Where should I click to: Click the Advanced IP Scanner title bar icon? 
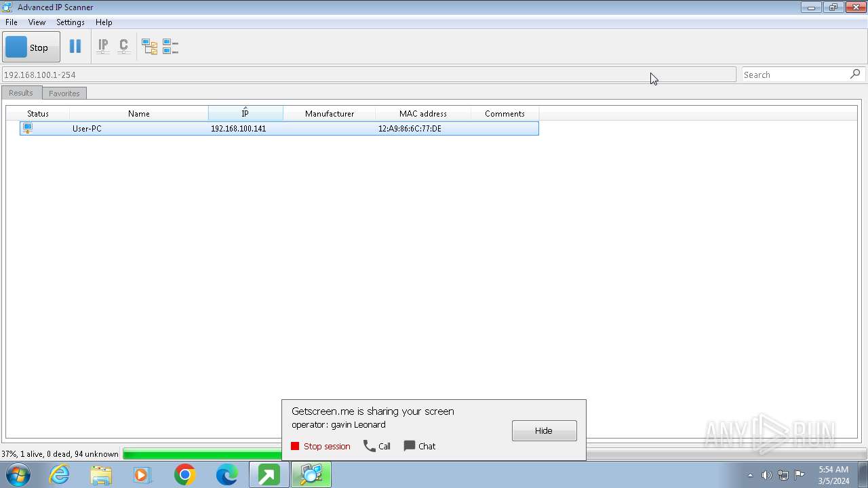coord(7,7)
